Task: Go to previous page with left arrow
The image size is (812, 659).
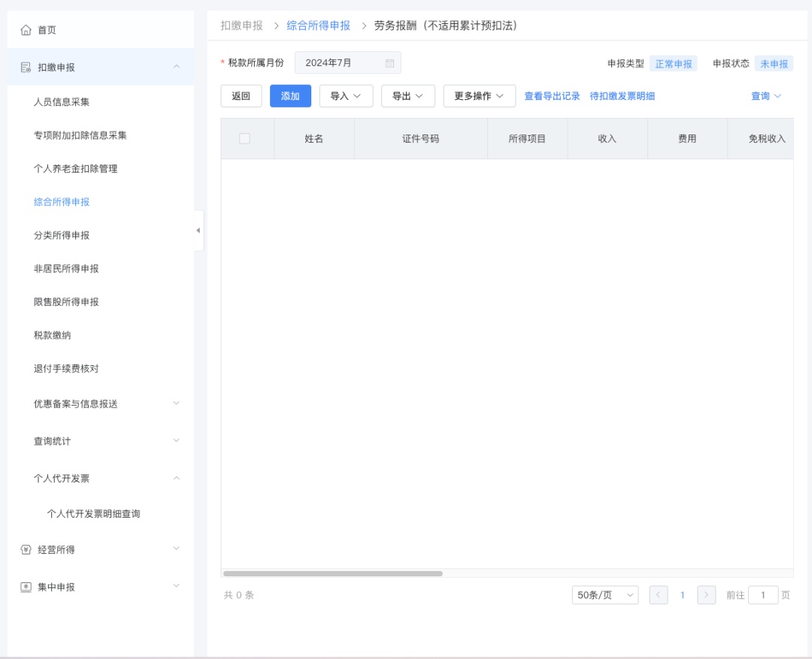Action: (658, 595)
